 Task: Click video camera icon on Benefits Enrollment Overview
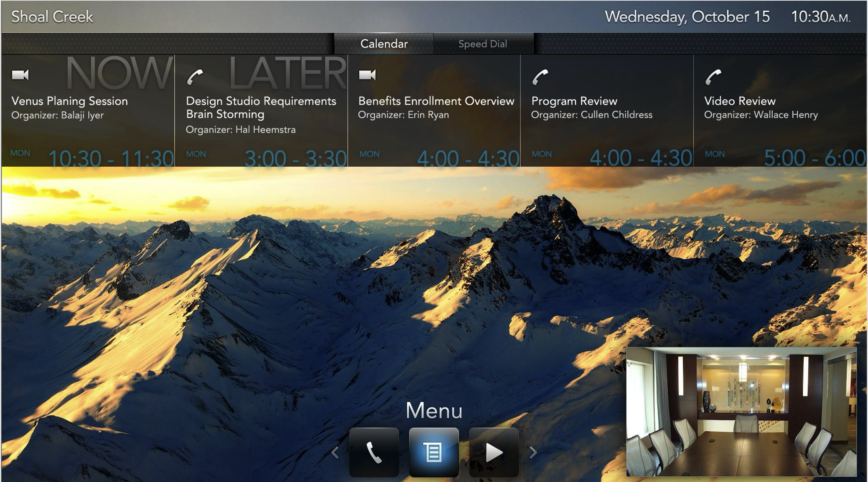367,75
